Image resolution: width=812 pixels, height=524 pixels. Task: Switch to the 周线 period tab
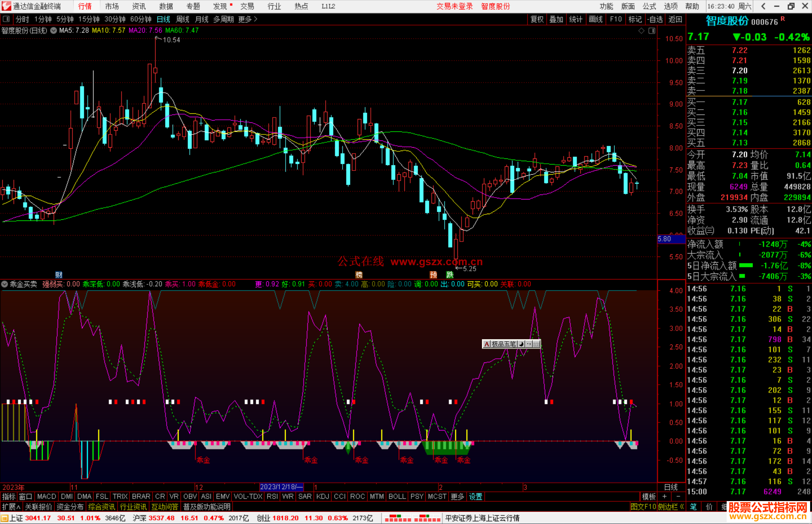point(183,19)
